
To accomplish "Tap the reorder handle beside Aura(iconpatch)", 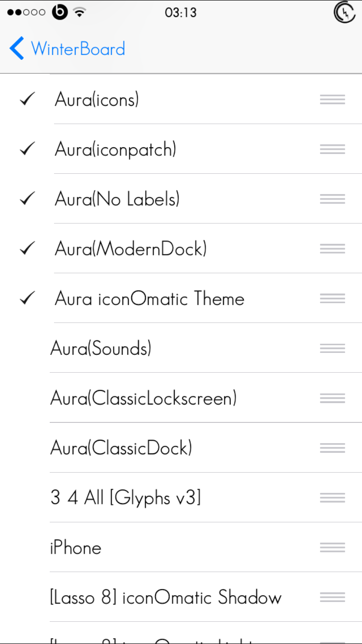I will pyautogui.click(x=332, y=149).
